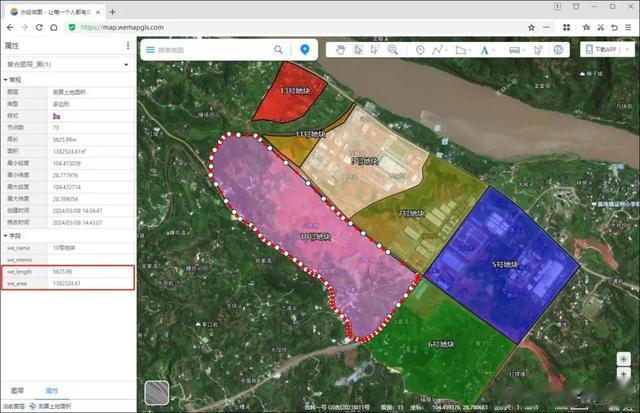Switch to the 图层 tab at panel bottom
The width and height of the screenshot is (640, 413).
pyautogui.click(x=17, y=391)
